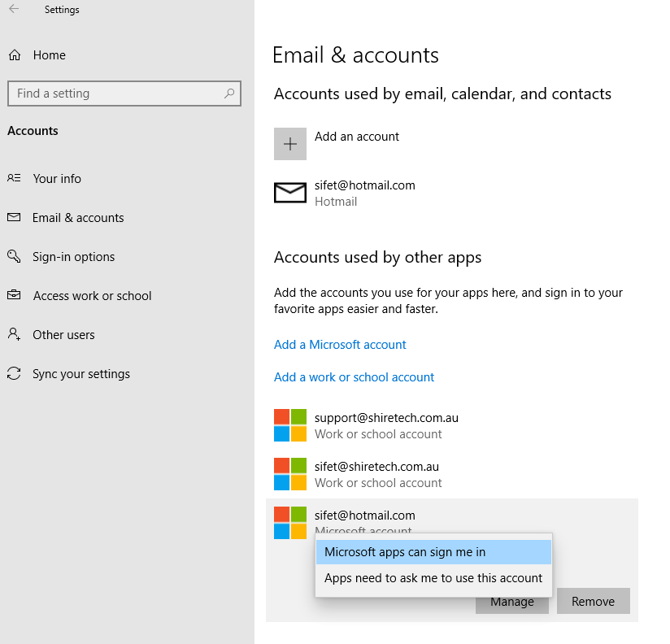The width and height of the screenshot is (670, 644).
Task: Choose Apps need to ask me option
Action: [x=433, y=578]
